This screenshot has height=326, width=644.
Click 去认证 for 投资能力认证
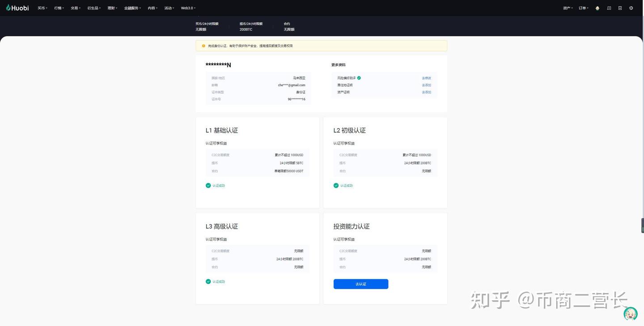coord(361,284)
